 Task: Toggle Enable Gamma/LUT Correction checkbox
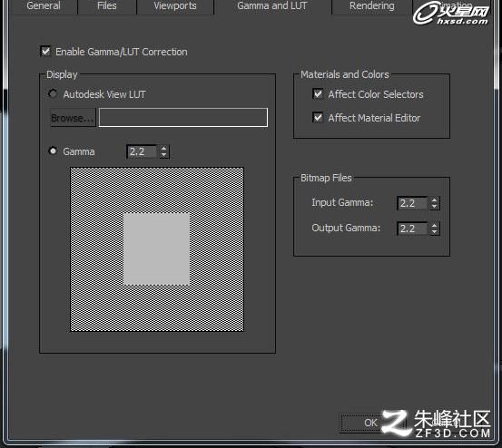coord(45,51)
